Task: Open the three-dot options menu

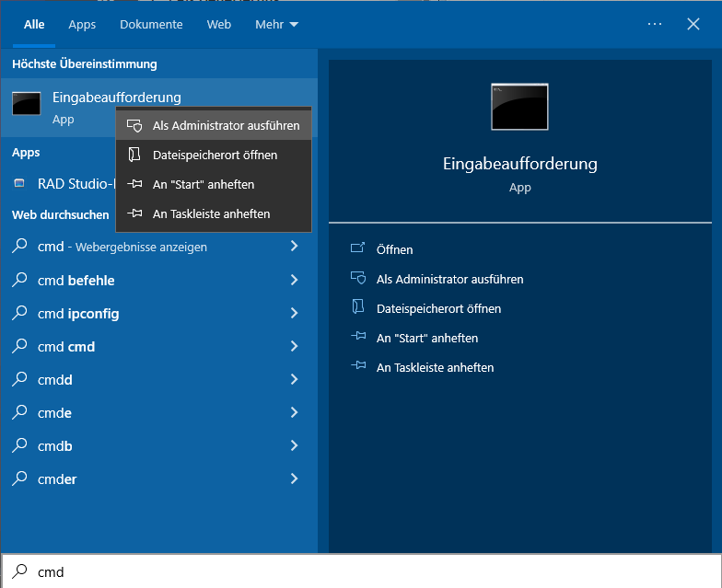Action: click(x=654, y=24)
